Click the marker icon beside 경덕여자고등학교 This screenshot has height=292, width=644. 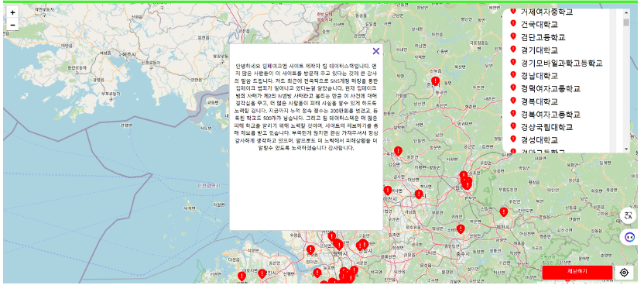coord(512,88)
